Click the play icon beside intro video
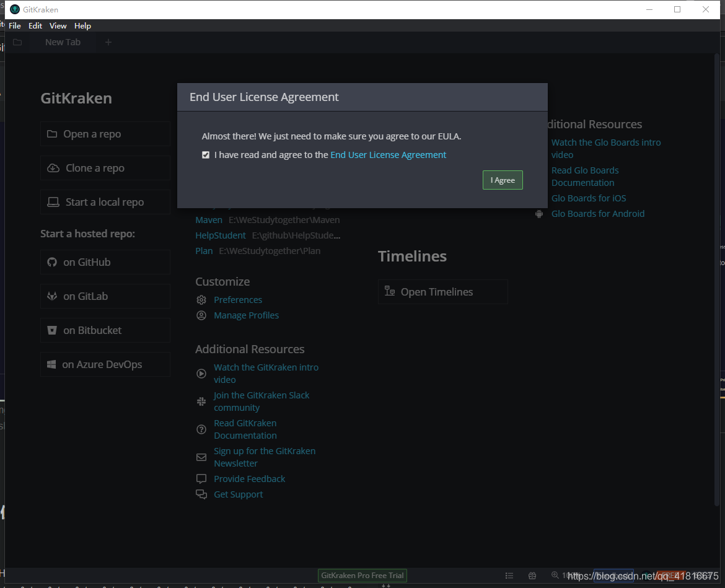Image resolution: width=725 pixels, height=588 pixels. 201,374
